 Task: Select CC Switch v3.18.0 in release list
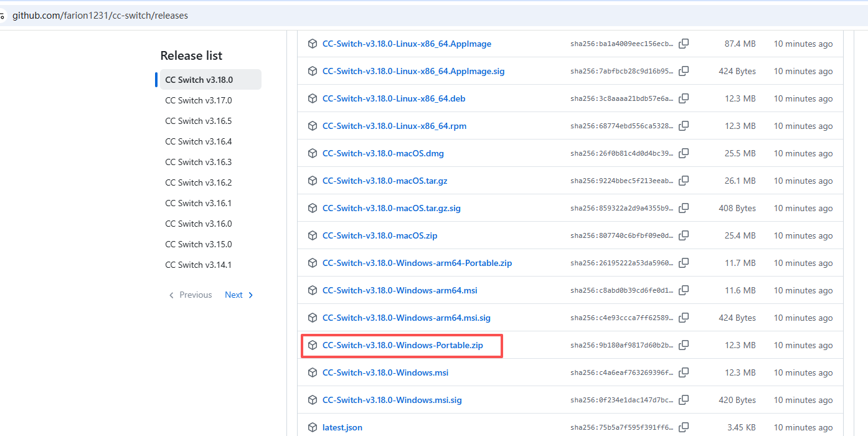(210, 80)
